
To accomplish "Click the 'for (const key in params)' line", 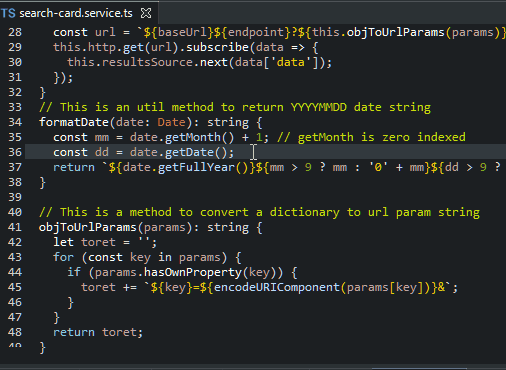I will pos(147,257).
